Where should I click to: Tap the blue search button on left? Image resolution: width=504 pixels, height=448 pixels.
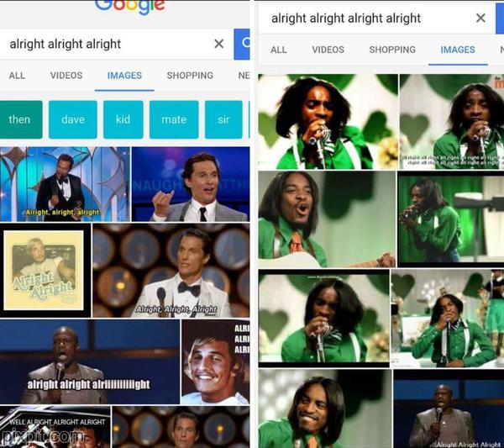pos(242,44)
